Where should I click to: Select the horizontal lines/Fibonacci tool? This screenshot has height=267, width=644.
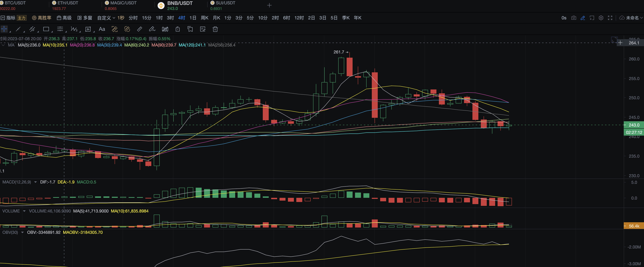click(x=60, y=29)
